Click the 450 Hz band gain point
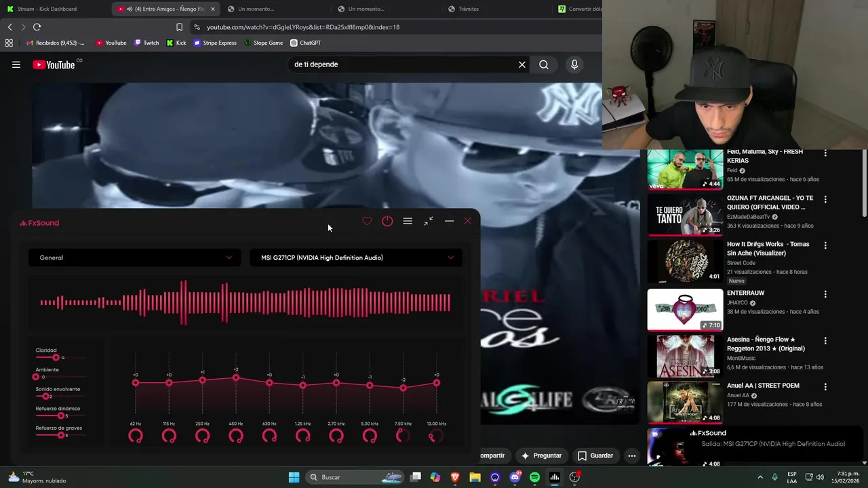The height and width of the screenshot is (488, 868). point(236,378)
